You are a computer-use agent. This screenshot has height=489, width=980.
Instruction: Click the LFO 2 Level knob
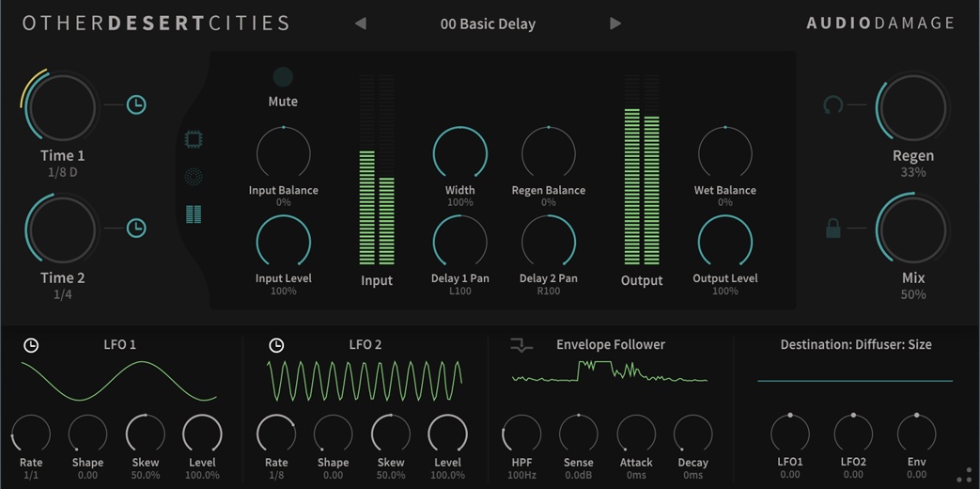tap(447, 434)
